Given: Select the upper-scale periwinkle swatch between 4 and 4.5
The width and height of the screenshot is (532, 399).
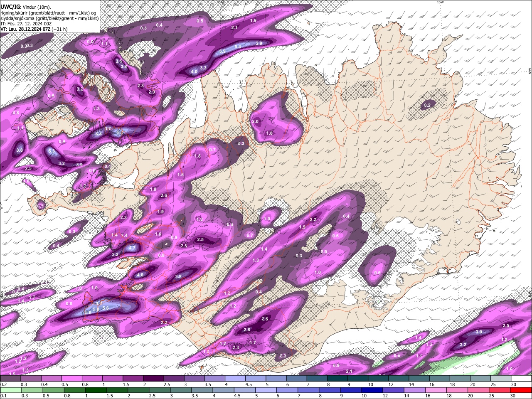Looking at the screenshot, I should coord(235,379).
